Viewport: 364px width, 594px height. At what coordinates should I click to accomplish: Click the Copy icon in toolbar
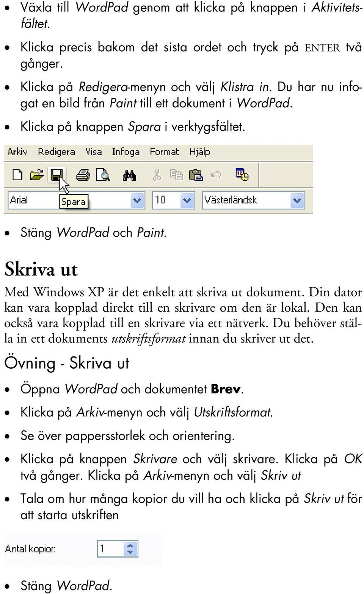(176, 175)
